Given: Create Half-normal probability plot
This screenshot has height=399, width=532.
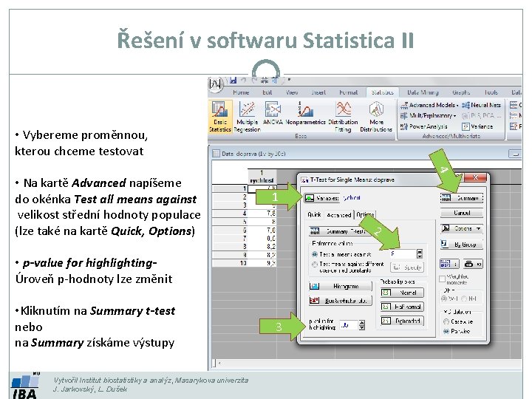Looking at the screenshot, I should click(x=402, y=307).
